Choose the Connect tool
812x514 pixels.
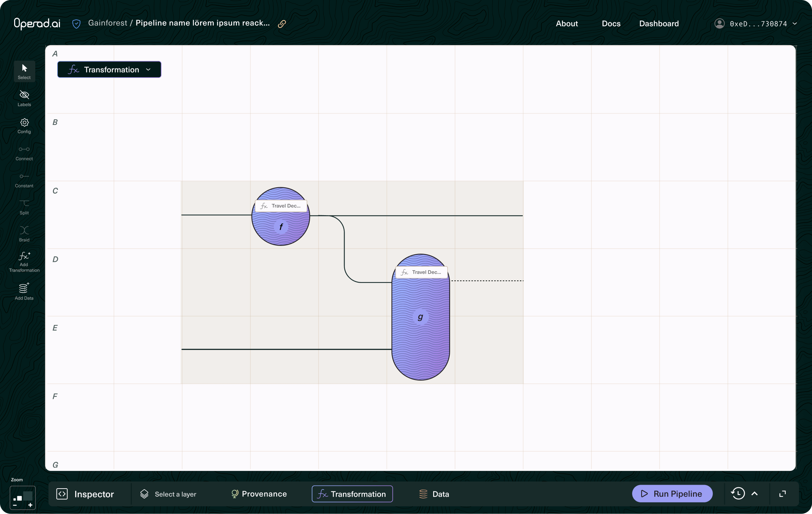click(x=24, y=150)
